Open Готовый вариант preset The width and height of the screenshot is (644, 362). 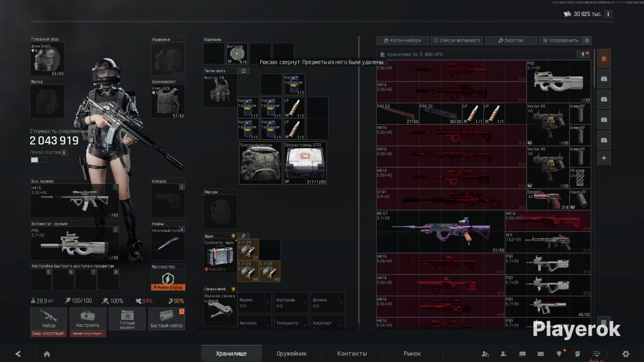point(127,319)
